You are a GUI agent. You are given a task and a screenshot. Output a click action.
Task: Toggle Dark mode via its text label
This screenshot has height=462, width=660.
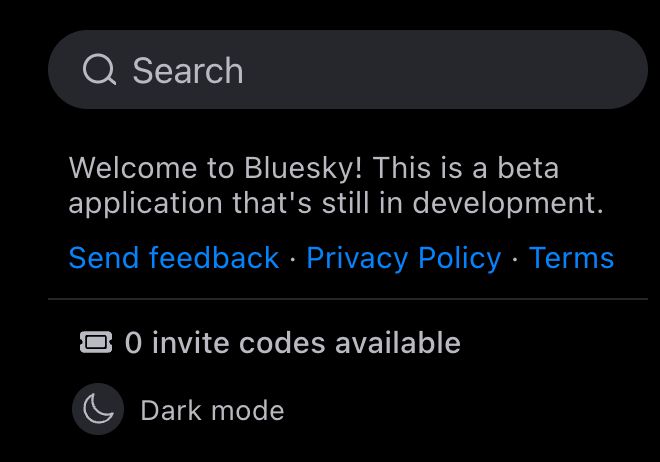(212, 411)
